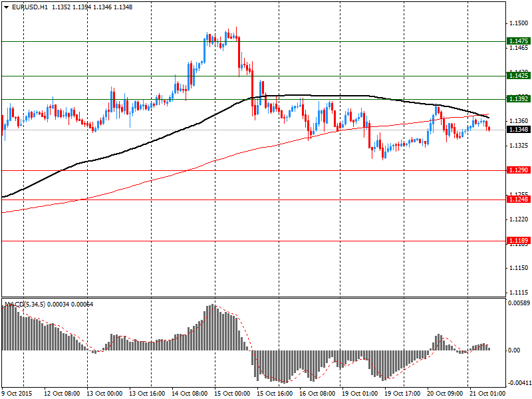Viewport: 532px width, 399px height.
Task: Select the 1.1325 price scale value
Action: tap(519, 145)
